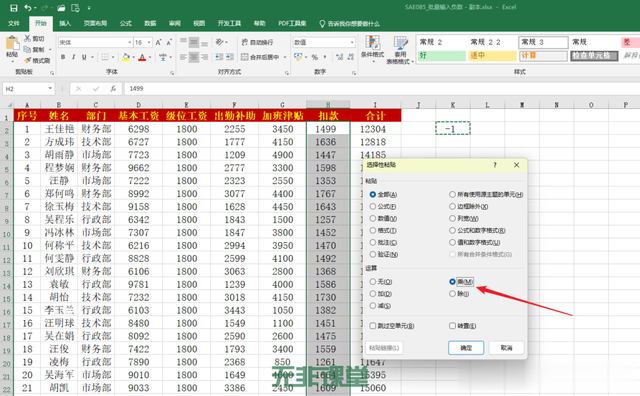The image size is (640, 396).
Task: Open the 文件 (File) tab
Action: coord(13,24)
